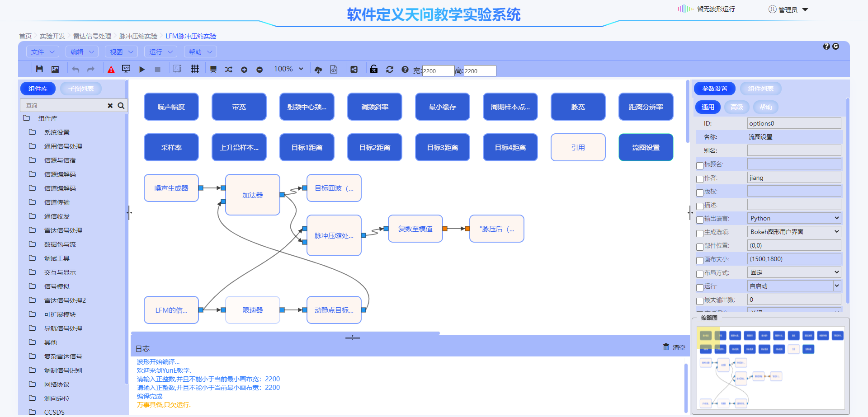Click the canvas width input field
868x417 pixels.
pyautogui.click(x=438, y=70)
